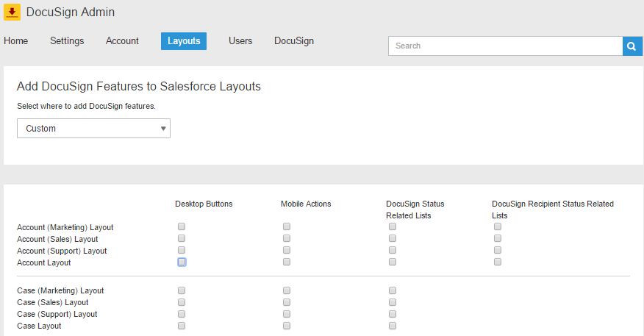Check Mobile Actions for Account (Sales) Layout
Screen dimensions: 644x336
pyautogui.click(x=287, y=238)
